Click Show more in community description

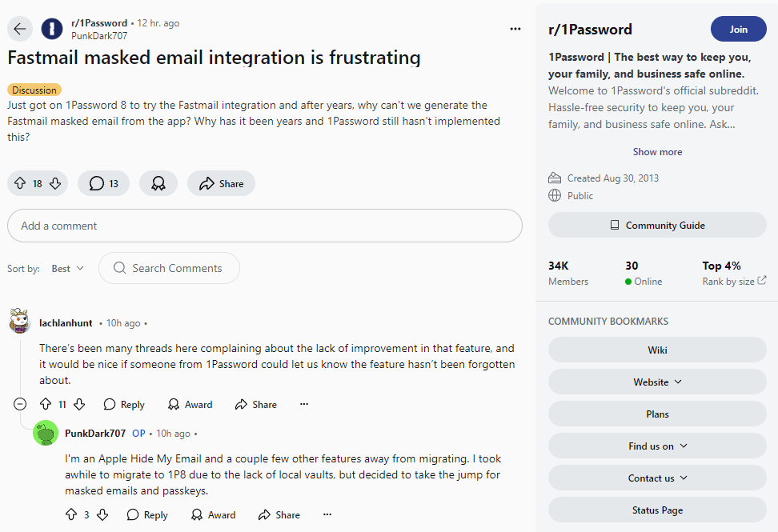click(657, 152)
